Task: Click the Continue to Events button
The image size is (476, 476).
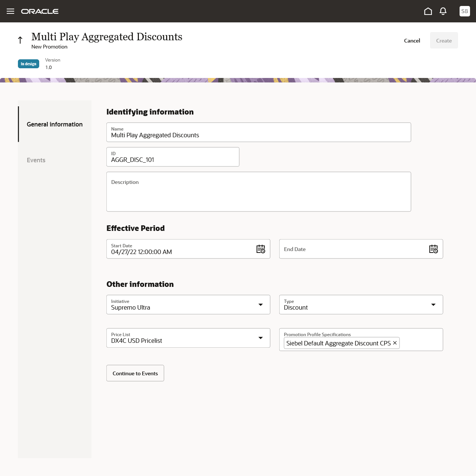Action: pos(135,373)
